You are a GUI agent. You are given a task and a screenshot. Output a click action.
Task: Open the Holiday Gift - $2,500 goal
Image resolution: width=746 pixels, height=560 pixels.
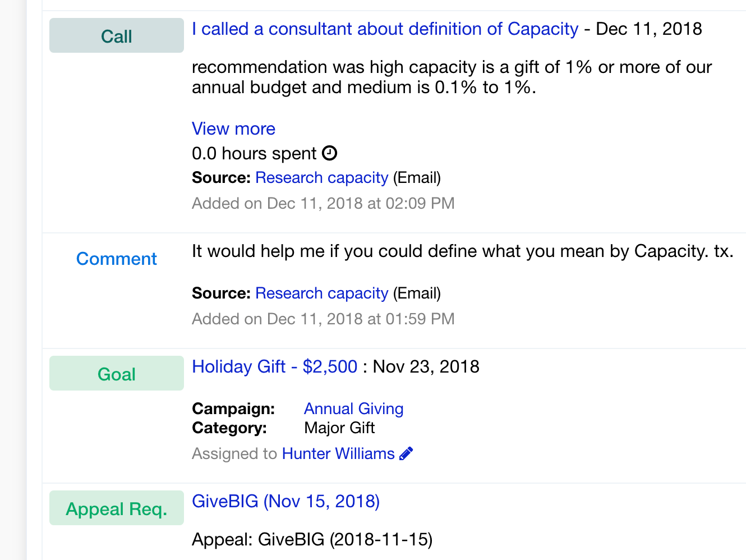(274, 366)
